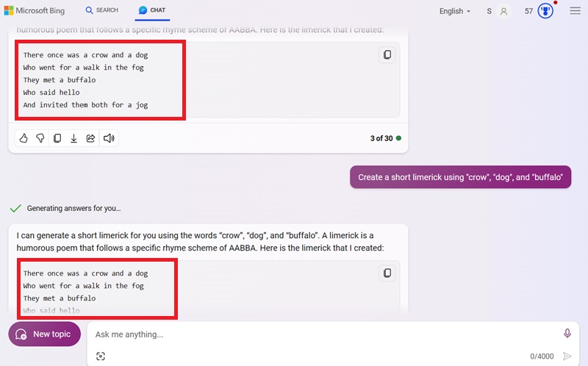The image size is (588, 366).
Task: Share the chat response
Action: point(90,138)
